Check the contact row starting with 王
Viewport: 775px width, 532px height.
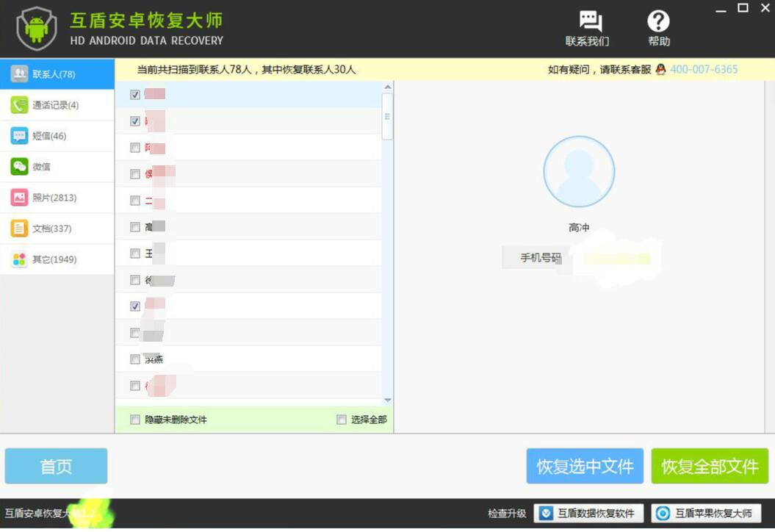pos(135,254)
